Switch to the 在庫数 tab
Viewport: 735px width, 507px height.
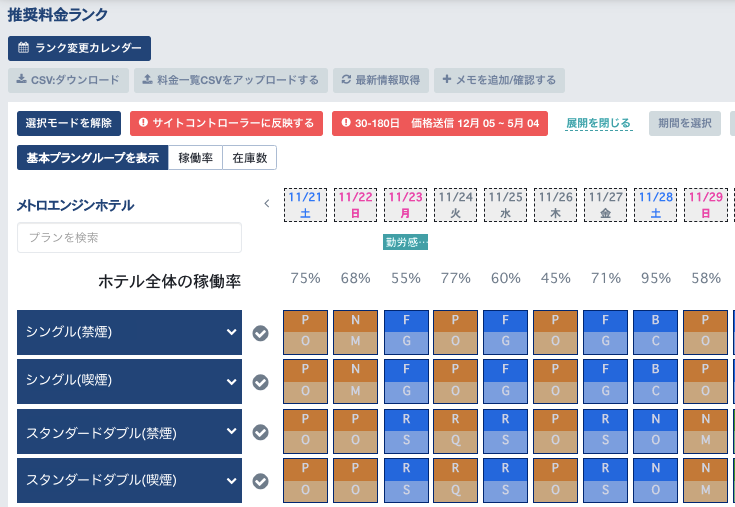(250, 157)
